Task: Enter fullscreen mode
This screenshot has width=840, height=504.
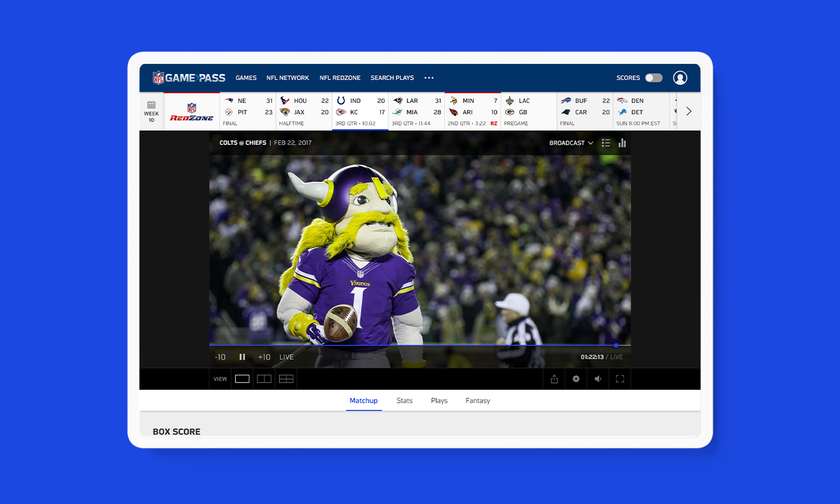Action: click(x=619, y=379)
